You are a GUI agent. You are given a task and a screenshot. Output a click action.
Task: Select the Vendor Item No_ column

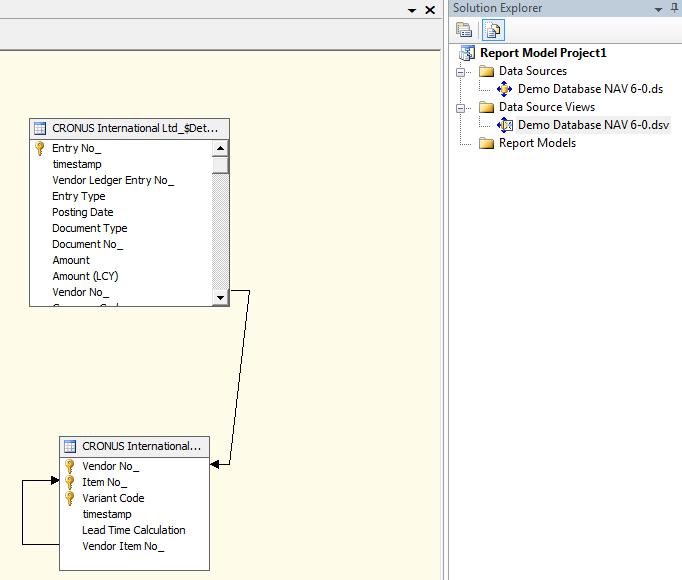(123, 546)
